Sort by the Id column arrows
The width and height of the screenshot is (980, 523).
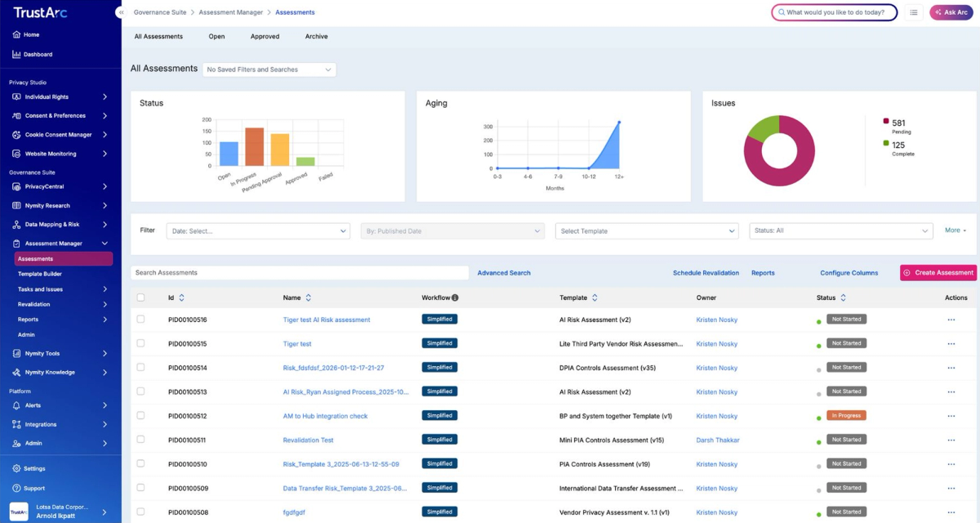point(181,297)
